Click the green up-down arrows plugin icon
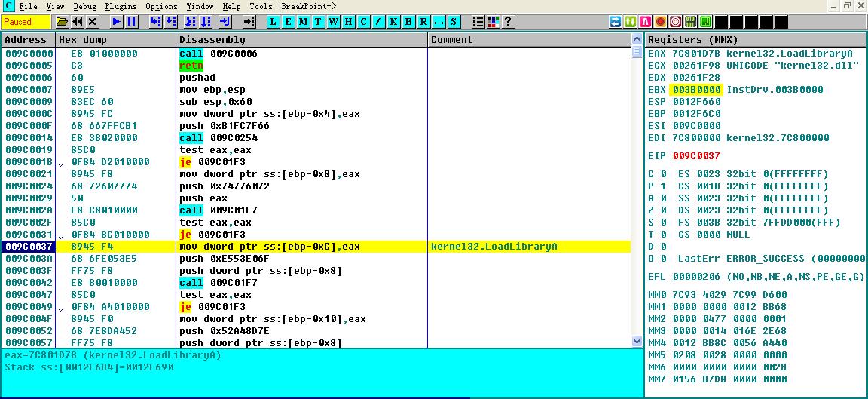 (631, 22)
